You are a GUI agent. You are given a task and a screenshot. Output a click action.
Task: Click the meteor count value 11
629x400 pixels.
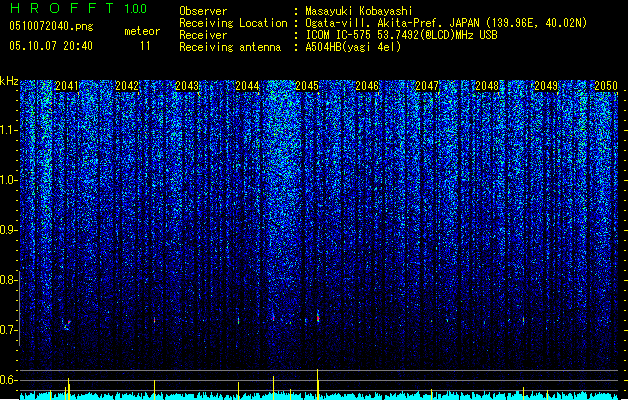(145, 46)
